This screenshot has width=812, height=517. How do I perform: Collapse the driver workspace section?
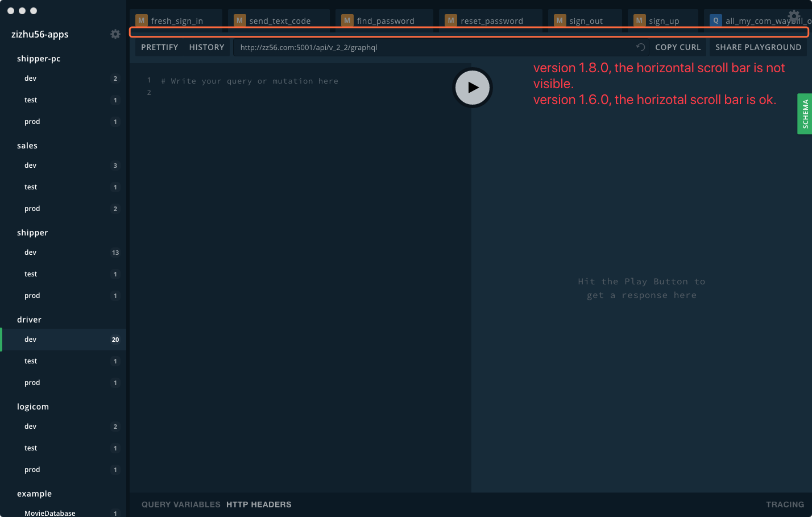tap(29, 319)
